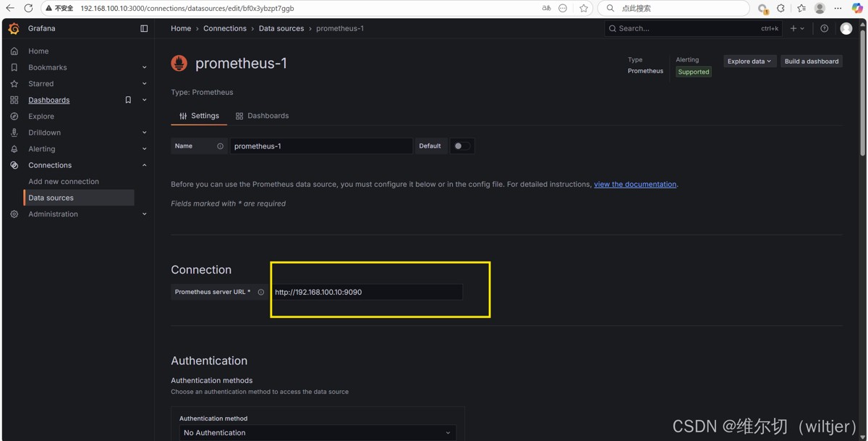Open the Copilot icon in browser
Viewport: 868px width, 441px height.
click(x=857, y=8)
